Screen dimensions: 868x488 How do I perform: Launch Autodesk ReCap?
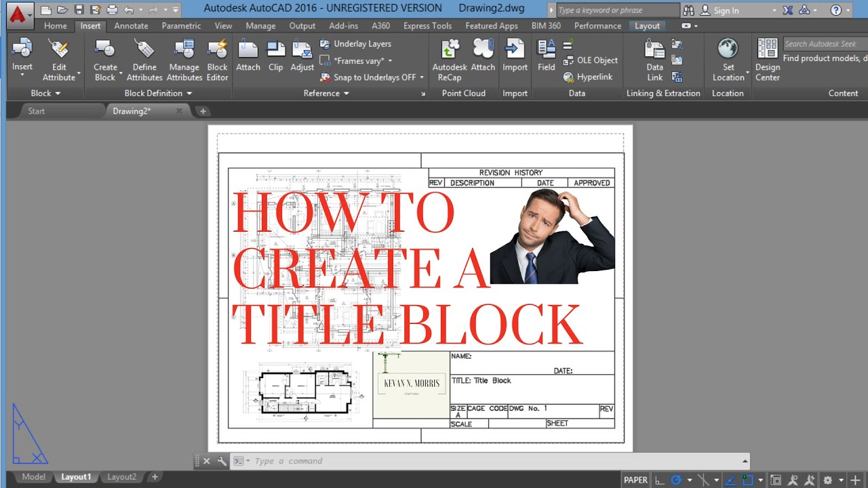pyautogui.click(x=449, y=60)
